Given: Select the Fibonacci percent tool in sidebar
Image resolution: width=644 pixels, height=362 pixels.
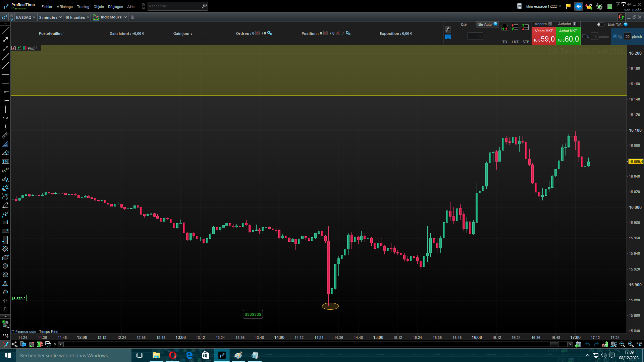Looking at the screenshot, I should coord(5,162).
